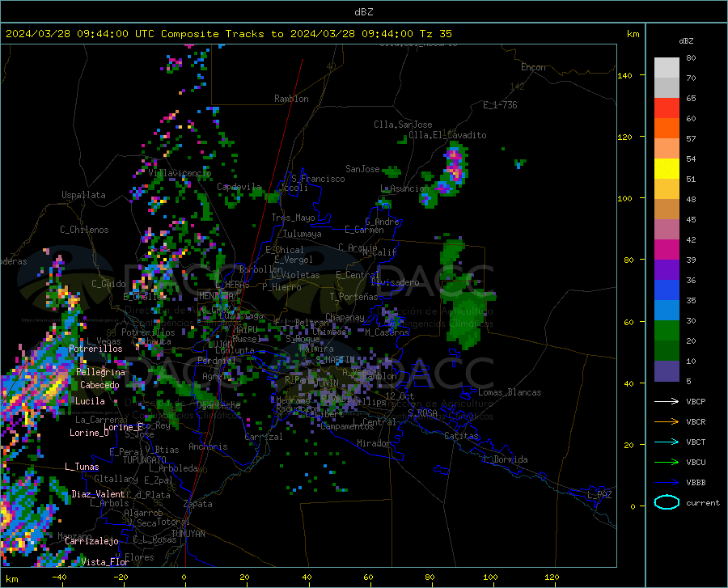The width and height of the screenshot is (728, 588).
Task: Click the orange VBCR arrow icon
Action: 667,422
